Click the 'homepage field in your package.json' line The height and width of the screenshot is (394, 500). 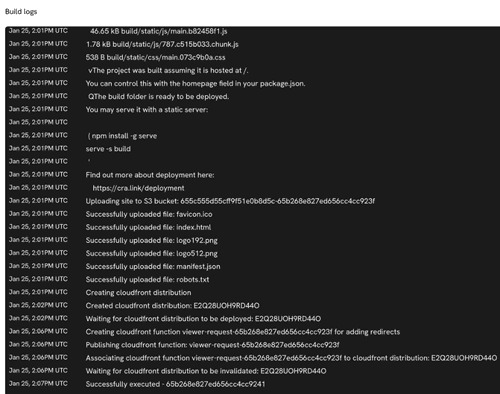click(195, 83)
